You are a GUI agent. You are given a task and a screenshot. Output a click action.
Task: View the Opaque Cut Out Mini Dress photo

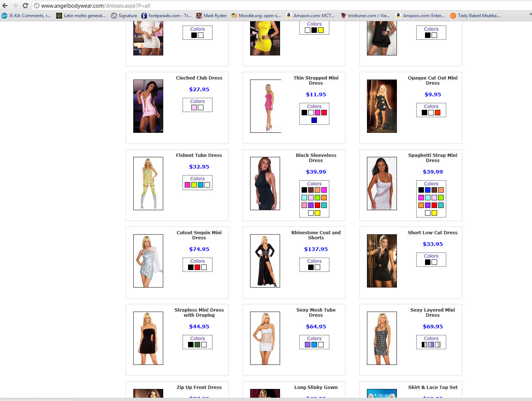pyautogui.click(x=382, y=106)
